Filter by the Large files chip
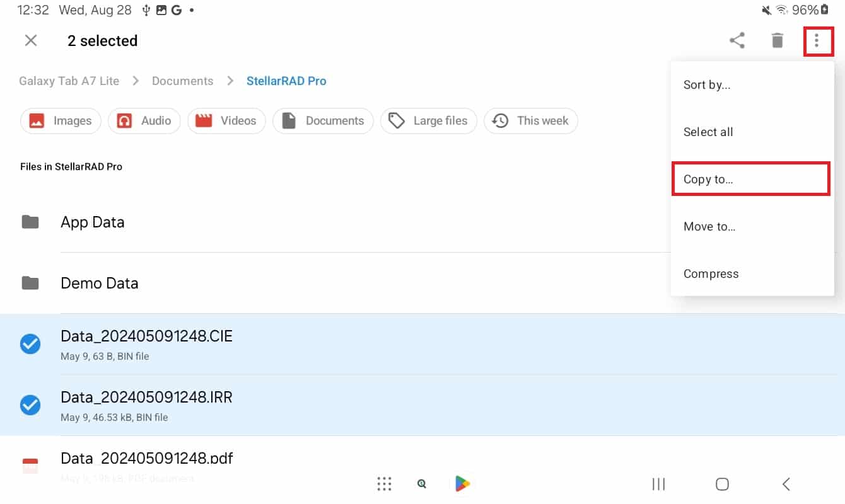The image size is (845, 504). (x=428, y=121)
